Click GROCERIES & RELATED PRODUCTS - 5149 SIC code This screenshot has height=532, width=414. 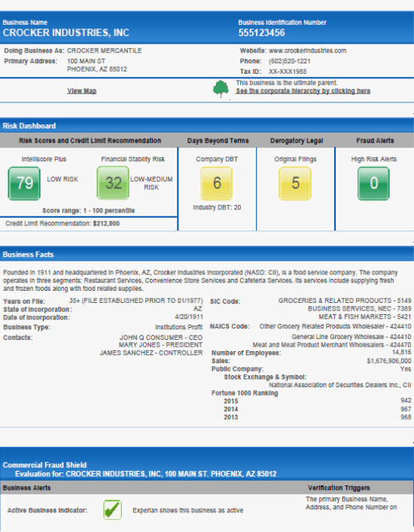click(345, 301)
